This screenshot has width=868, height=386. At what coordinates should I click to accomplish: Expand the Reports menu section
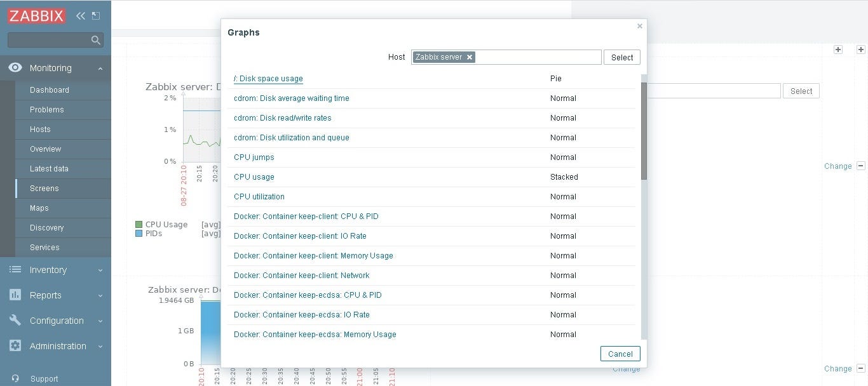tap(100, 296)
